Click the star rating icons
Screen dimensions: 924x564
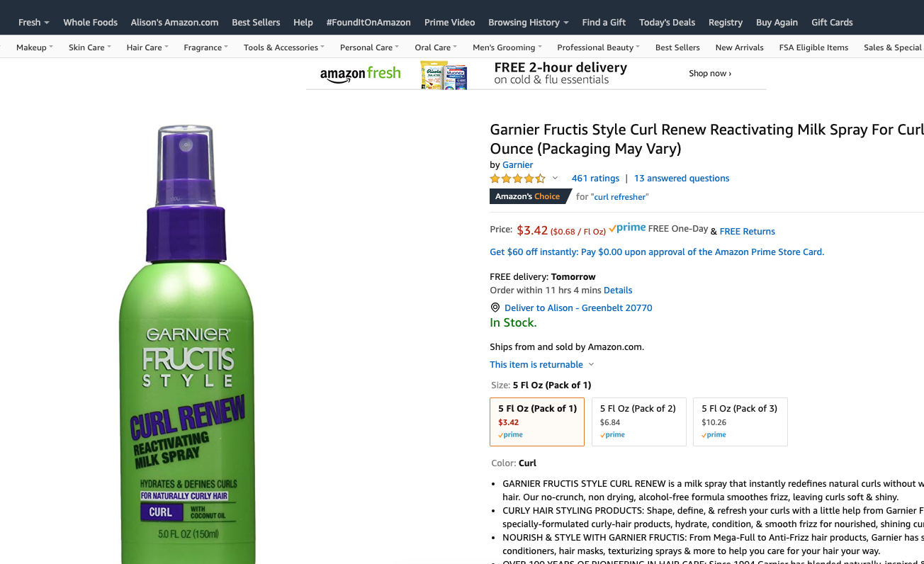click(x=517, y=179)
